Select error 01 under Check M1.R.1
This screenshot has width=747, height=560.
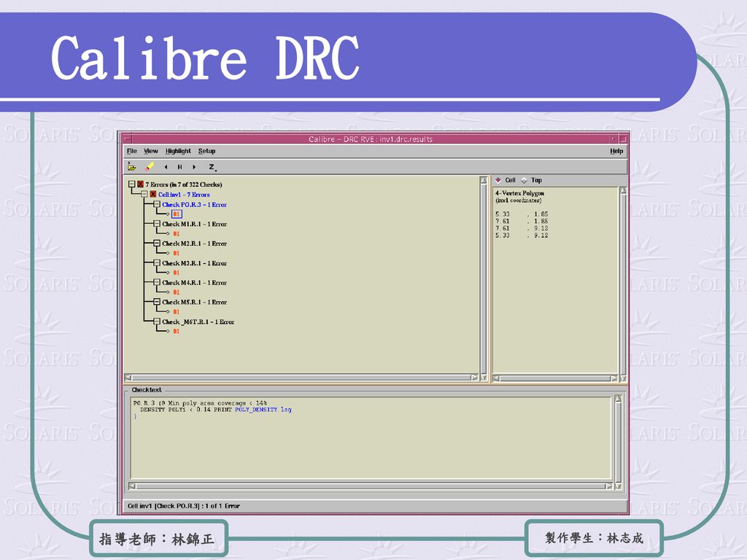[x=177, y=234]
